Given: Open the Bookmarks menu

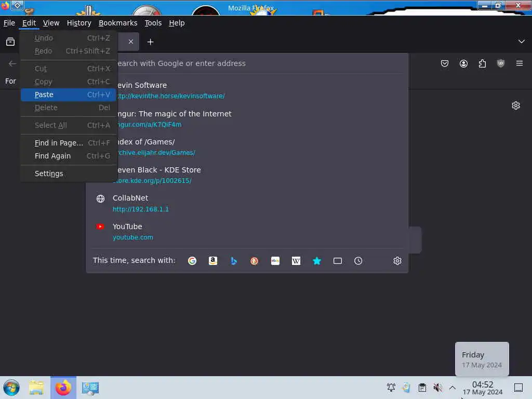Looking at the screenshot, I should click(118, 23).
